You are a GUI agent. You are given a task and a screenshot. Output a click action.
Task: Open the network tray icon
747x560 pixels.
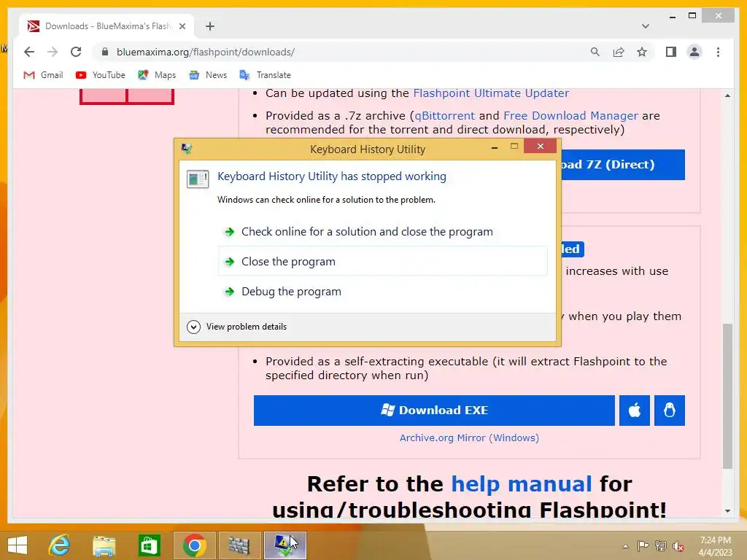(660, 545)
